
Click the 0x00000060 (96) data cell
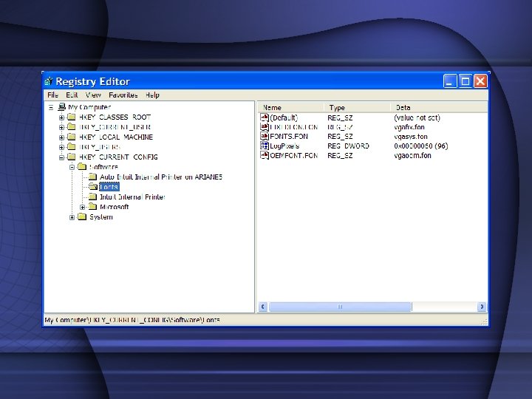pyautogui.click(x=420, y=146)
